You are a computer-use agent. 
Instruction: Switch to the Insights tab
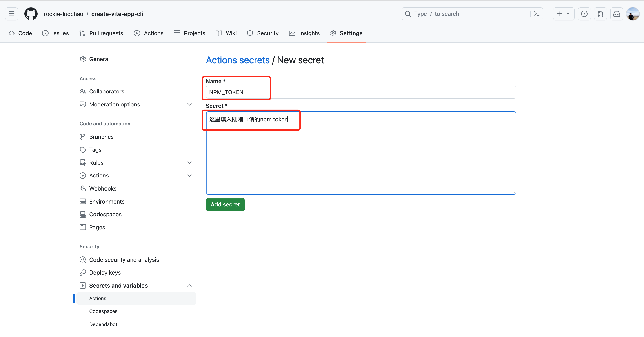(304, 33)
